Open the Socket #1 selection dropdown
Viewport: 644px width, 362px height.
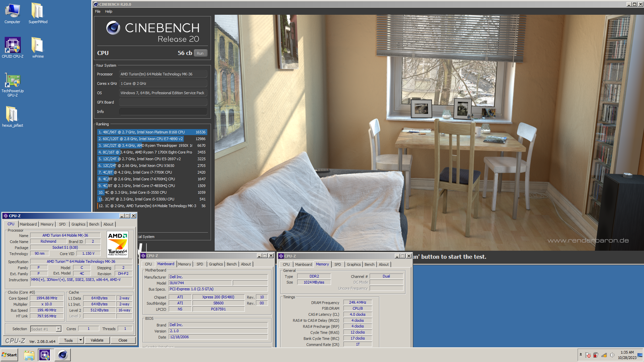(x=58, y=329)
